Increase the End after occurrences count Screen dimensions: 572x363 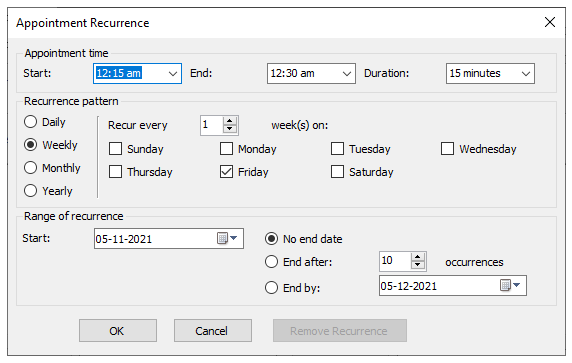click(418, 257)
